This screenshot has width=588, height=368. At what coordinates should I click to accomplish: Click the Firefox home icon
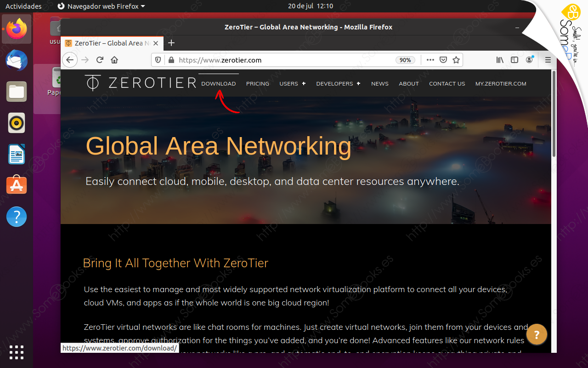(114, 60)
